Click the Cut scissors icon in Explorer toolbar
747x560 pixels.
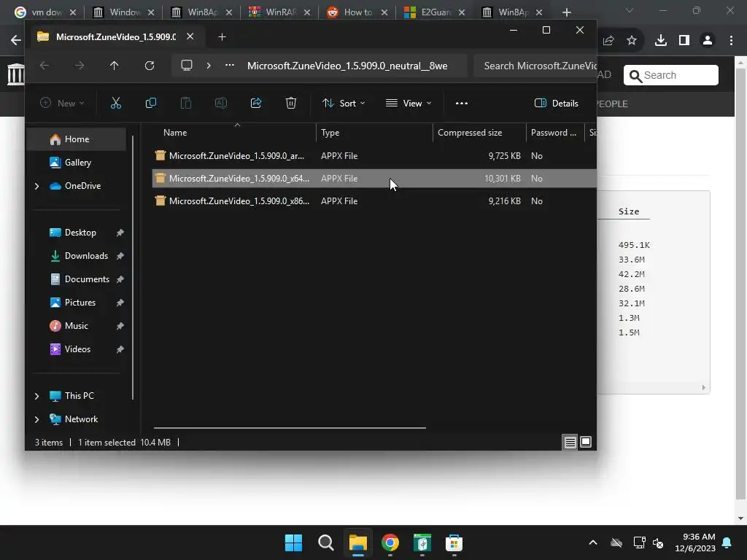click(116, 104)
